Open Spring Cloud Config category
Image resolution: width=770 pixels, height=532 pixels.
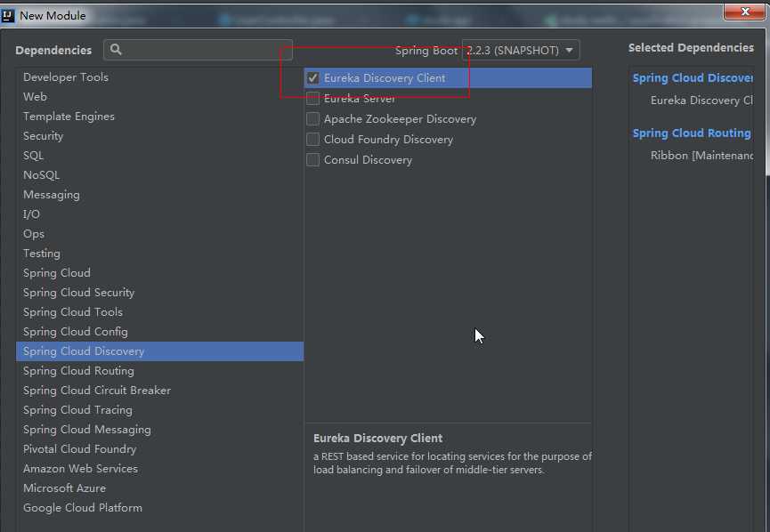pyautogui.click(x=159, y=332)
